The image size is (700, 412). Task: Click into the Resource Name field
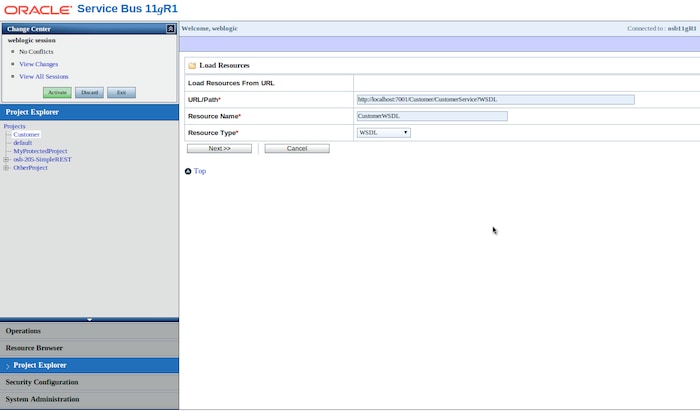click(432, 116)
